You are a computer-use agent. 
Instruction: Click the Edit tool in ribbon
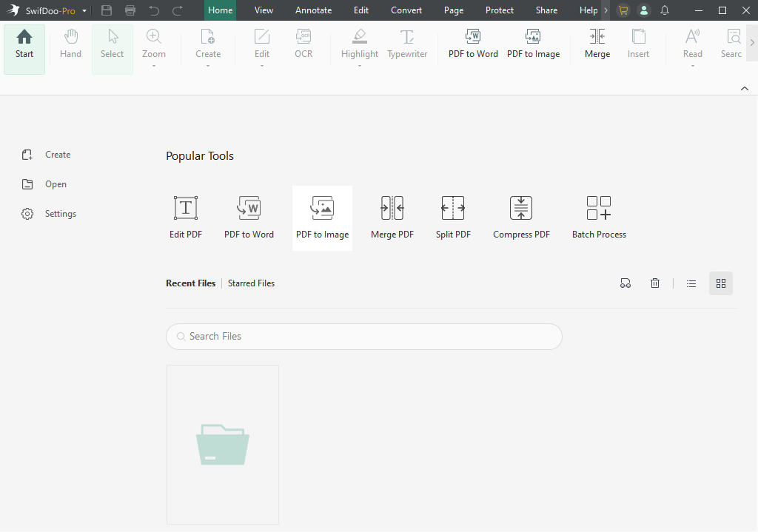coord(262,44)
